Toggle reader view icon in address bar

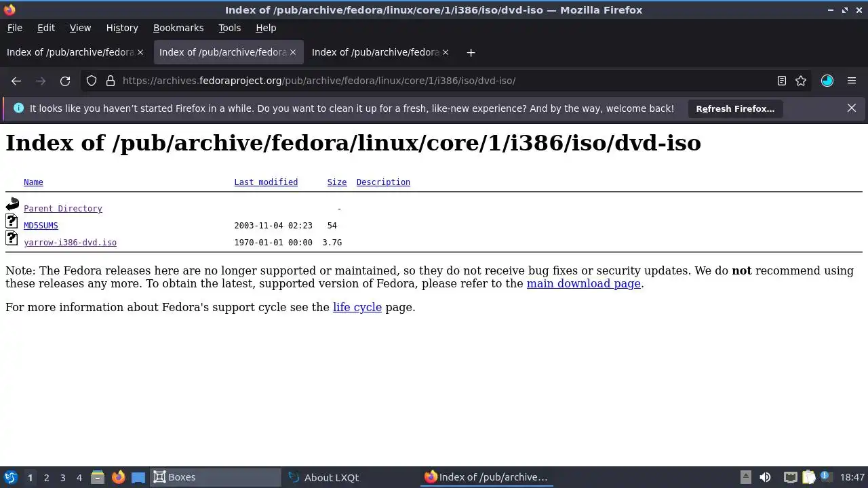[x=781, y=81]
